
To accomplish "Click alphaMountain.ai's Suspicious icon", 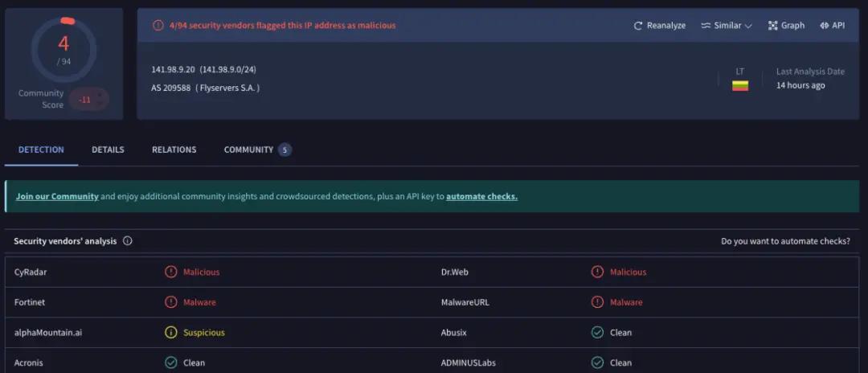I will (x=171, y=333).
